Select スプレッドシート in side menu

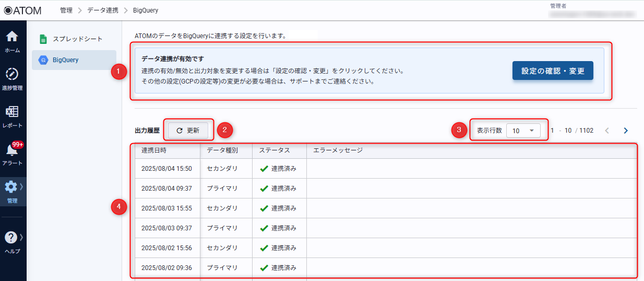pyautogui.click(x=77, y=39)
